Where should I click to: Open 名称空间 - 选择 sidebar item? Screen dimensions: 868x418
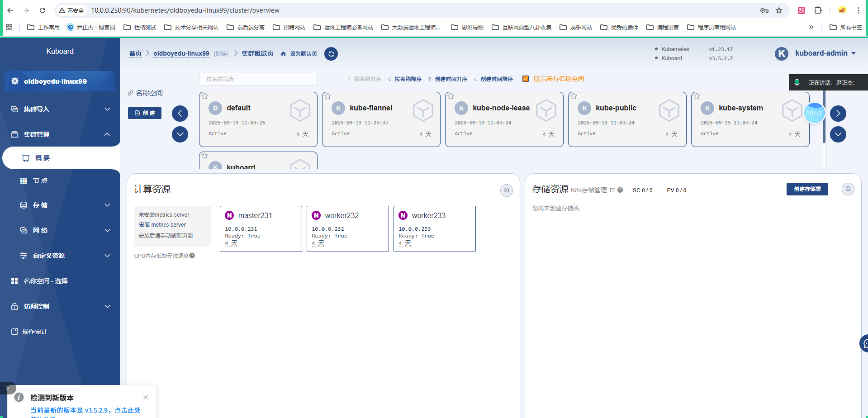(60, 281)
